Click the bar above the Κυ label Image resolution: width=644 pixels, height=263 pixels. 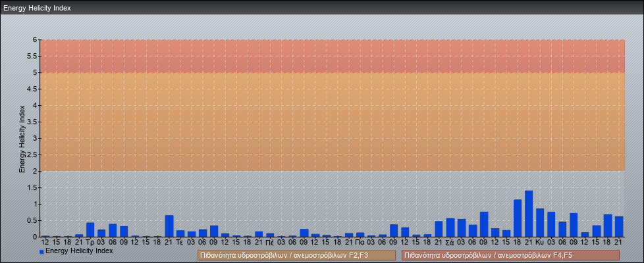(540, 222)
